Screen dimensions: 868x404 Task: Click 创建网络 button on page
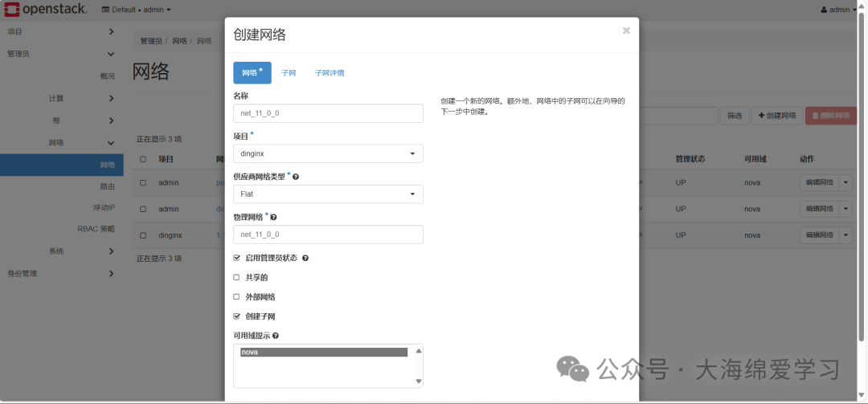(x=777, y=116)
